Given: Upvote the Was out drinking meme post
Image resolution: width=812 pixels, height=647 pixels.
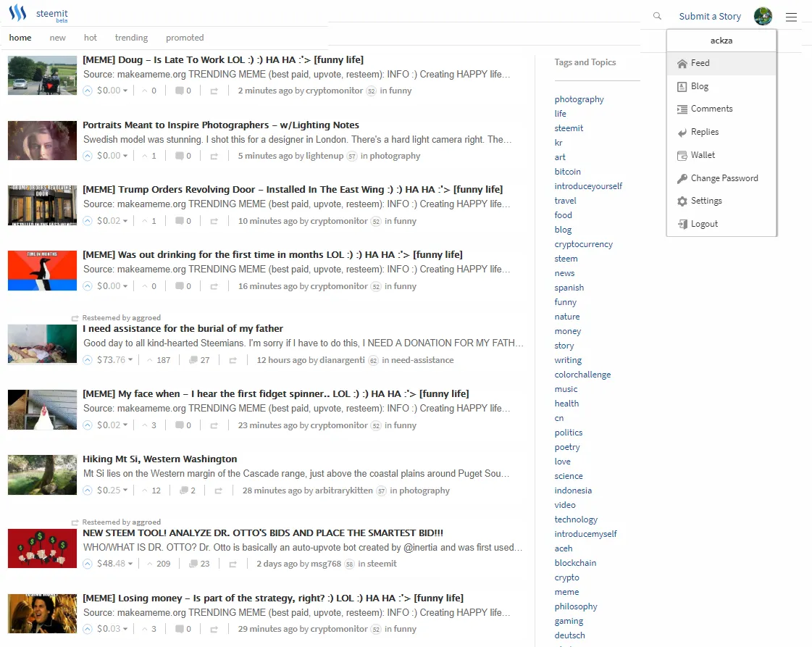Looking at the screenshot, I should click(88, 286).
